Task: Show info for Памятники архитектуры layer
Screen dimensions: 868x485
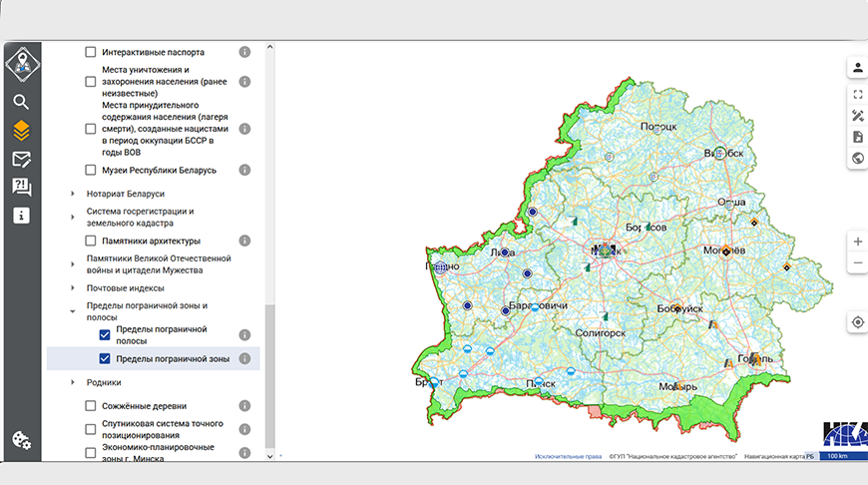Action: coord(244,241)
